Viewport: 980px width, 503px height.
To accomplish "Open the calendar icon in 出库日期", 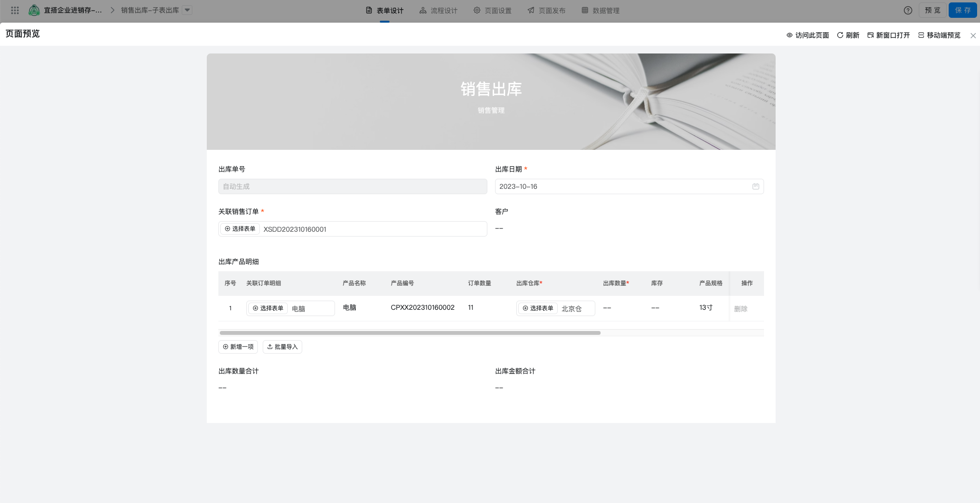I will pyautogui.click(x=756, y=186).
